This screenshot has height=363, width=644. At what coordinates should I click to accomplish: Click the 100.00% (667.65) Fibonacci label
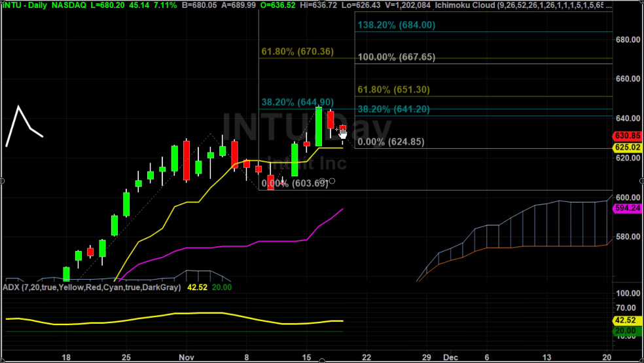[x=397, y=57]
